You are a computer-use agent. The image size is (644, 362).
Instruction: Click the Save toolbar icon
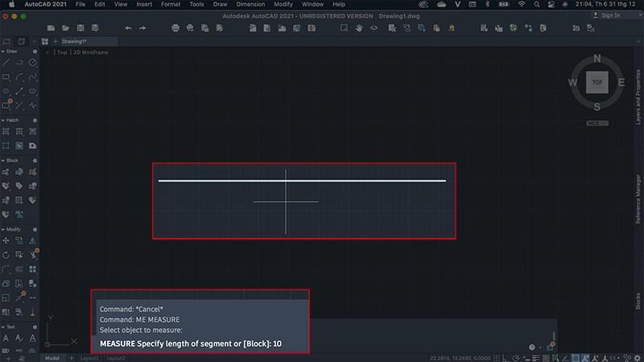[80, 28]
